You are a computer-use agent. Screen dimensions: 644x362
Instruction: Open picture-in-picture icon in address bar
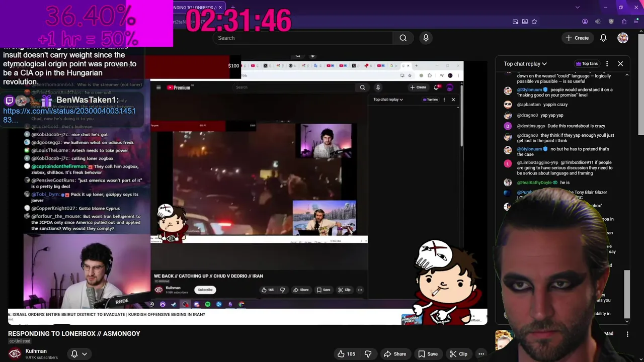[515, 22]
